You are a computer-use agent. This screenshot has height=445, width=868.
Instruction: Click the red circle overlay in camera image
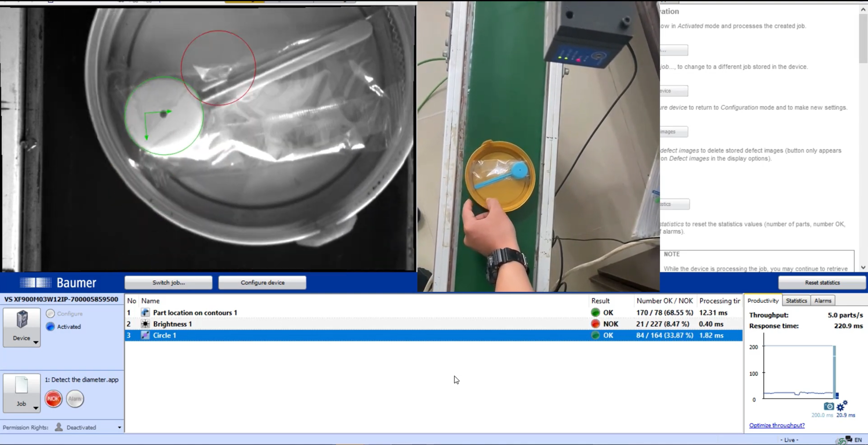pyautogui.click(x=218, y=68)
